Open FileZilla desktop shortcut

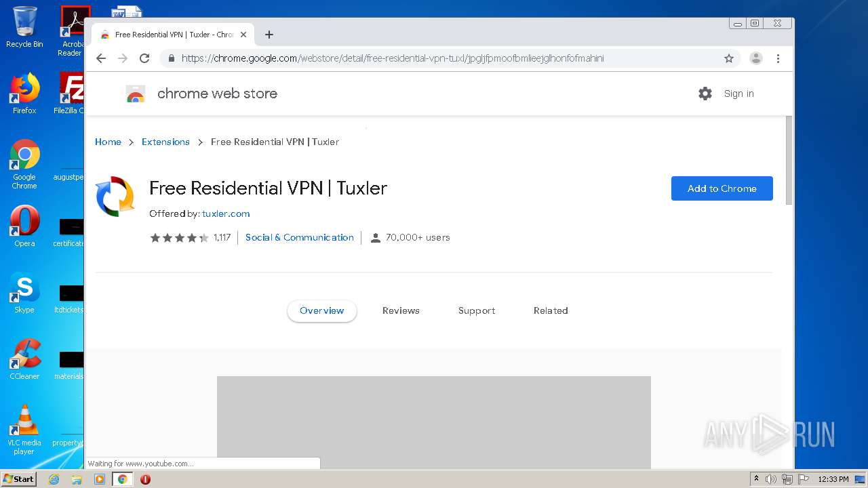tap(69, 94)
